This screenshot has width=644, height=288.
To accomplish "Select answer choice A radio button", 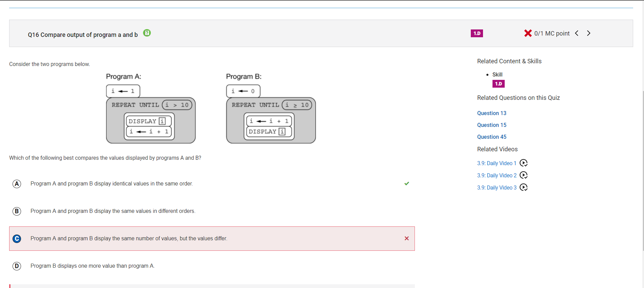I will (x=17, y=184).
